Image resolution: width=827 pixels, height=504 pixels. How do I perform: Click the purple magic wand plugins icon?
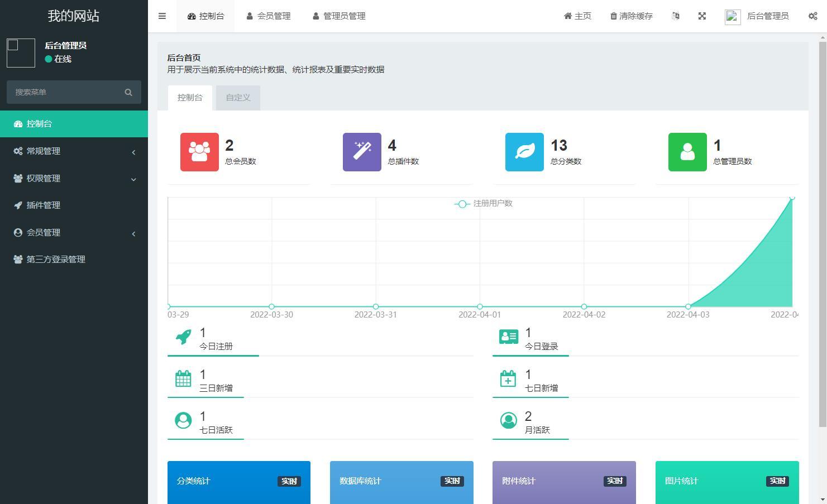tap(362, 152)
